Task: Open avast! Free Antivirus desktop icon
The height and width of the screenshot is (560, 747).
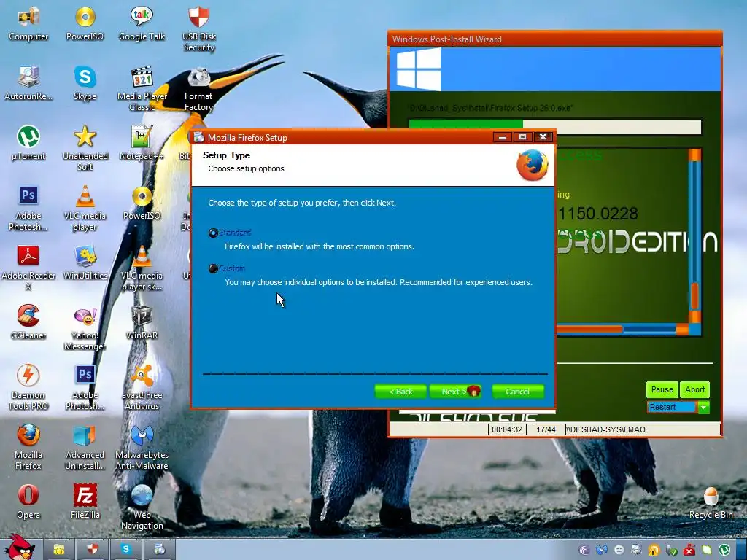Action: click(142, 388)
